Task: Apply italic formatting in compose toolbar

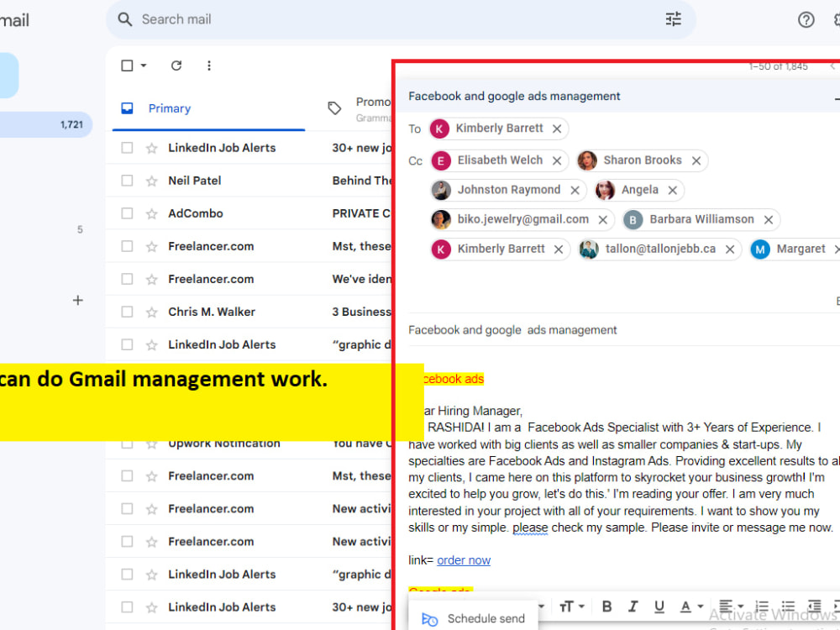Action: [x=633, y=606]
